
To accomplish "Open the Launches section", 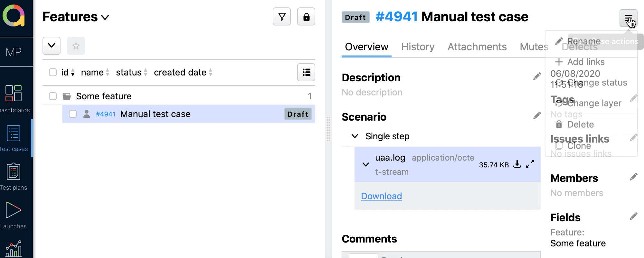I will coord(14,215).
